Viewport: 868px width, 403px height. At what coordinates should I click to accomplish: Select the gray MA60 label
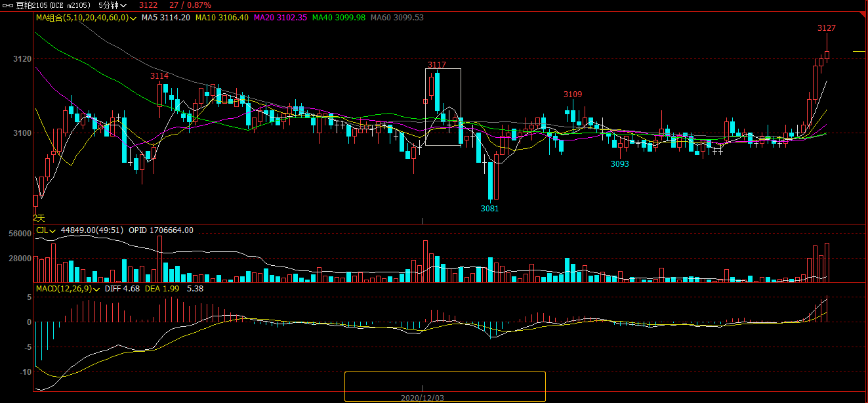point(397,18)
